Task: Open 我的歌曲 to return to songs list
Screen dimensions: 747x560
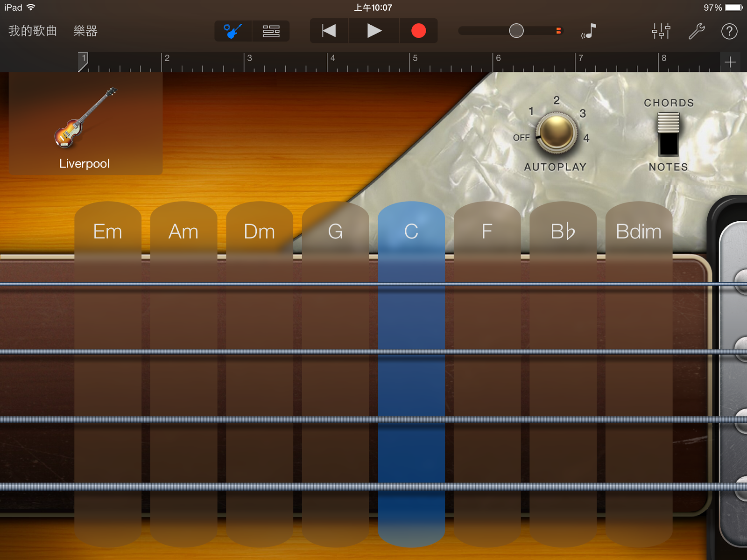Action: [x=31, y=31]
